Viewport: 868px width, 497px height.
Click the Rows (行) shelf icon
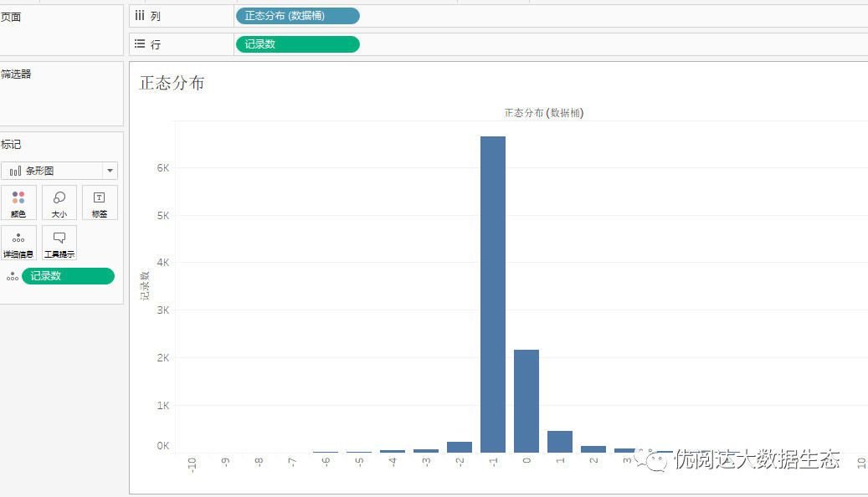coord(139,43)
